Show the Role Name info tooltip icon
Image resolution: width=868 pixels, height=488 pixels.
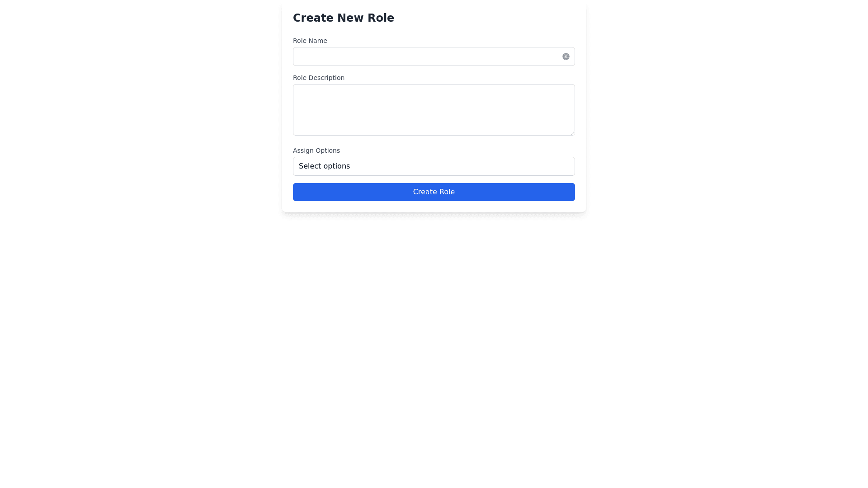point(566,56)
